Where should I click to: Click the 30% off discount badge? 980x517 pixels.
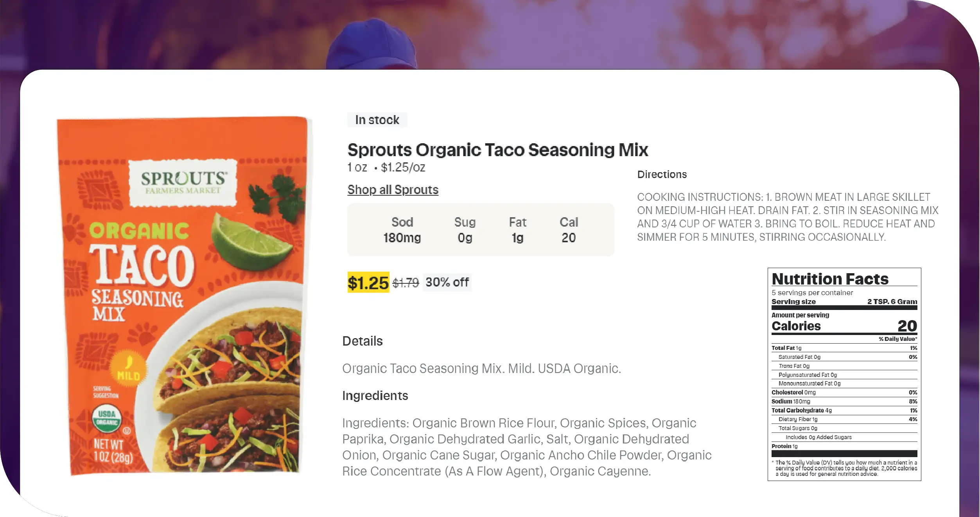tap(447, 282)
